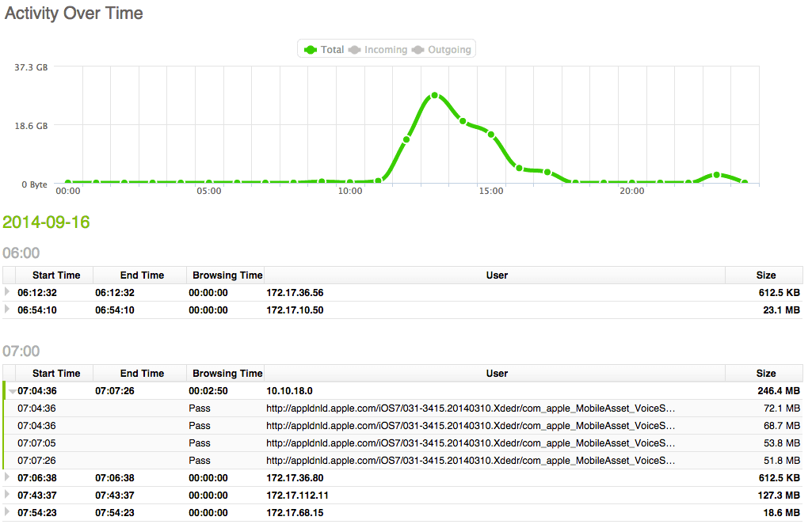Select user 172.17.10.50
The width and height of the screenshot is (812, 528).
pyautogui.click(x=295, y=310)
